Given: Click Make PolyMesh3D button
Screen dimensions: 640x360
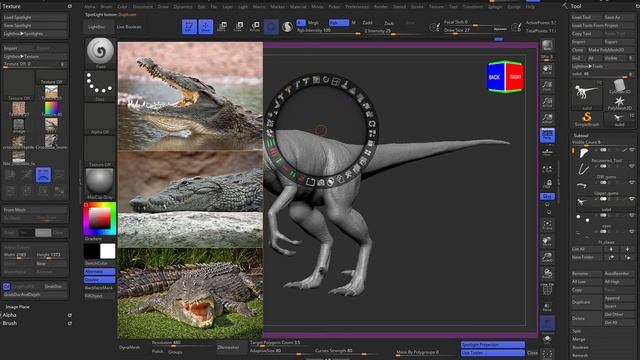Looking at the screenshot, I should point(611,50).
